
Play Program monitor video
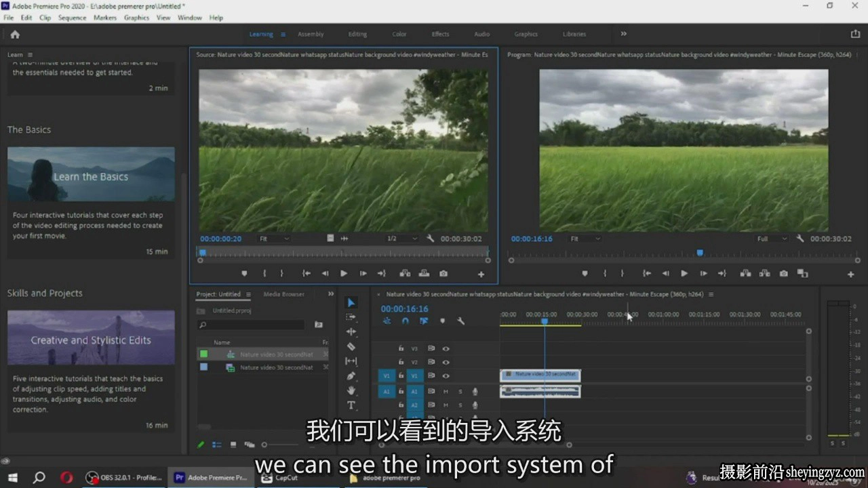tap(684, 274)
